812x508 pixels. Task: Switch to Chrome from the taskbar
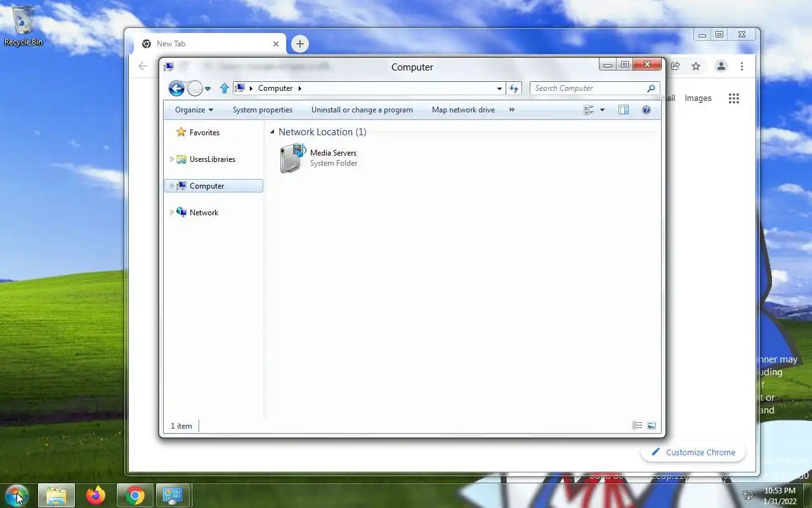(135, 495)
